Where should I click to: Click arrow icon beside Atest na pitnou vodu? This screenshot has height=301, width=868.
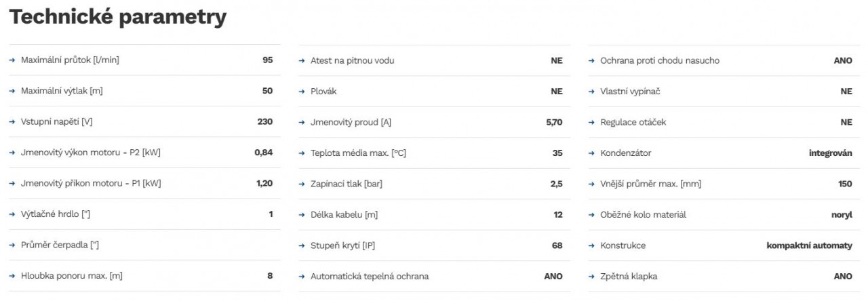(x=302, y=60)
